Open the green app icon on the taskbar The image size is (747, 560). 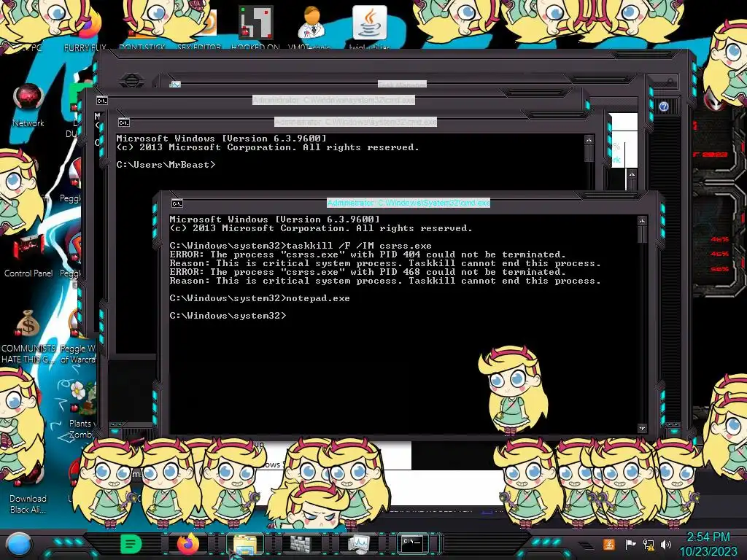[131, 544]
